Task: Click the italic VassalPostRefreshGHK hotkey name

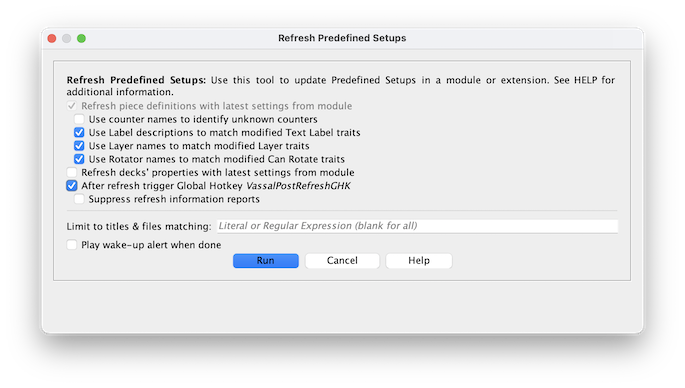Action: [x=298, y=186]
